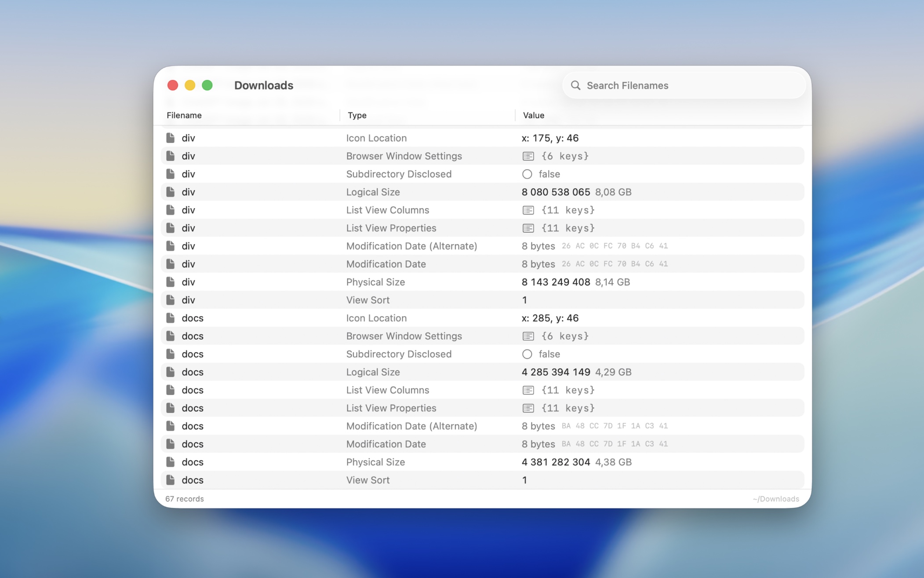
Task: Toggle the false indicator for div Subdirectory Disclosed
Action: [x=527, y=174]
